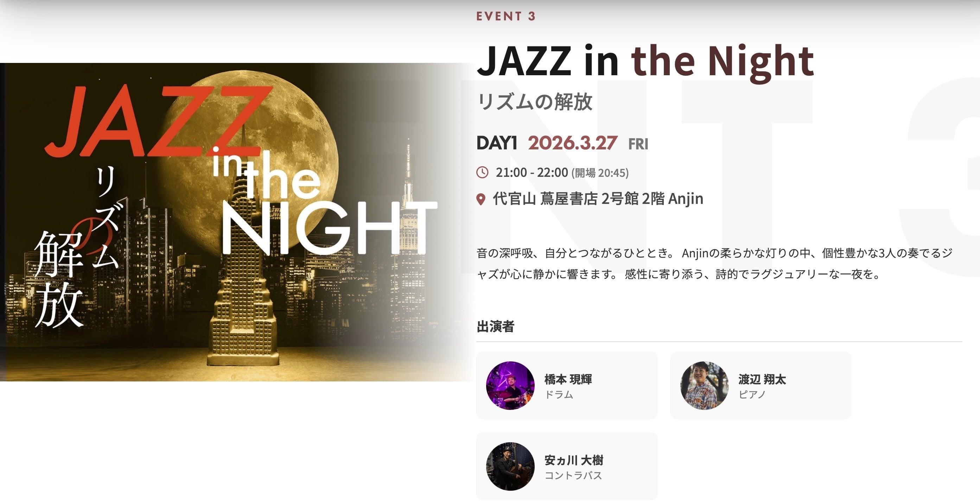This screenshot has height=502, width=980.
Task: Select the 橋本 現輝 performer card name
Action: (568, 379)
